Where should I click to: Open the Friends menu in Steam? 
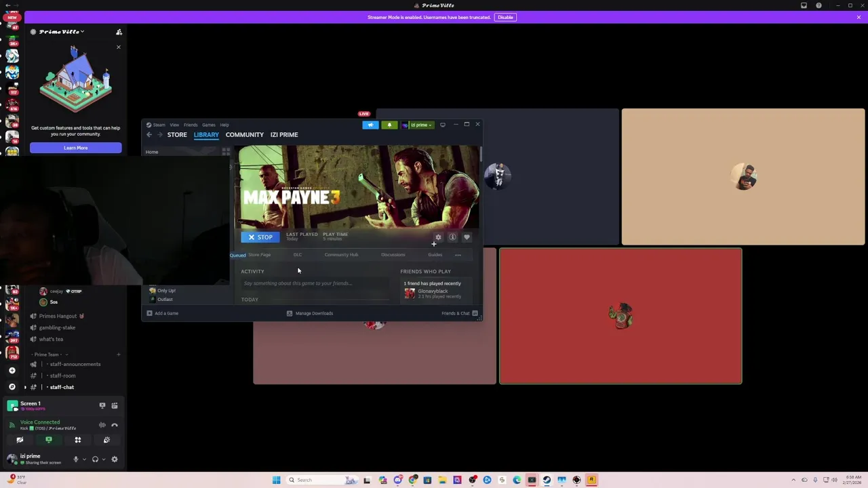coord(191,125)
